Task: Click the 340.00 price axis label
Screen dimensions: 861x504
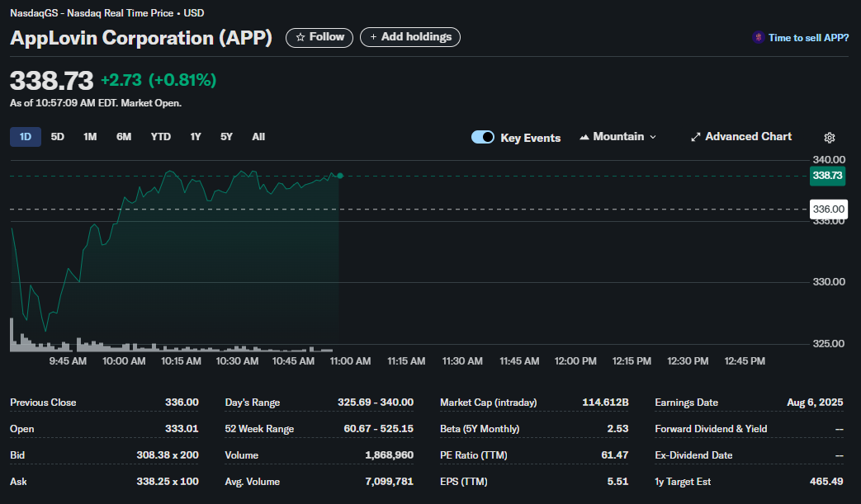Action: point(829,159)
